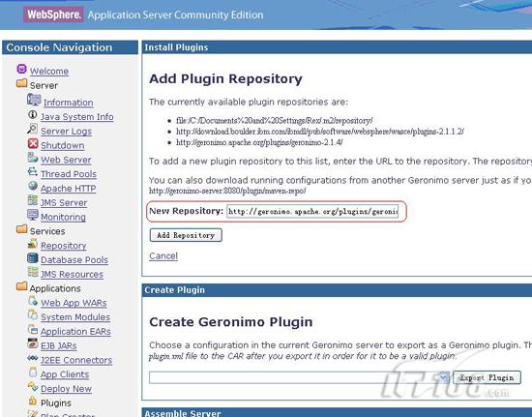The height and width of the screenshot is (417, 532).
Task: Click the EJB JARs icon
Action: [x=33, y=343]
